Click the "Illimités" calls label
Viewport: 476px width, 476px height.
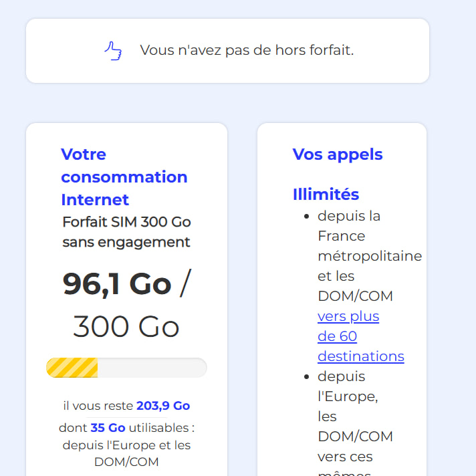pyautogui.click(x=326, y=195)
